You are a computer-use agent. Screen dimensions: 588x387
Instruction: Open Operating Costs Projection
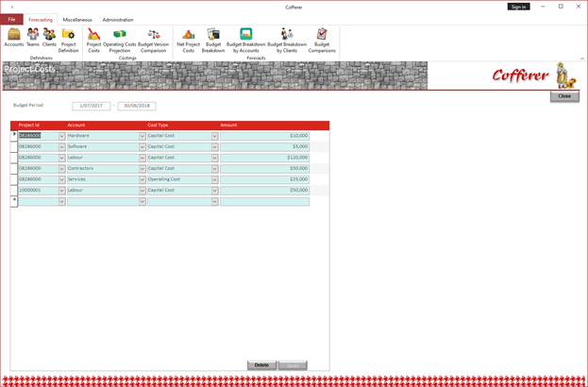[120, 41]
